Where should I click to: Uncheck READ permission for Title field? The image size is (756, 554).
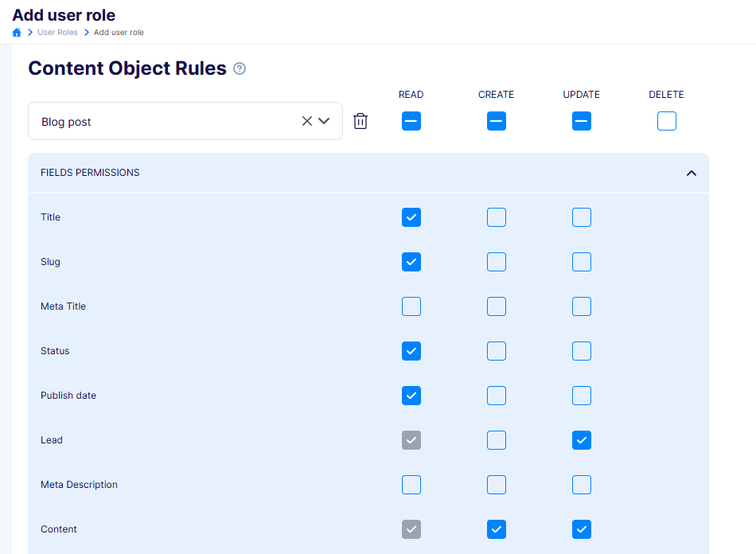(x=411, y=217)
